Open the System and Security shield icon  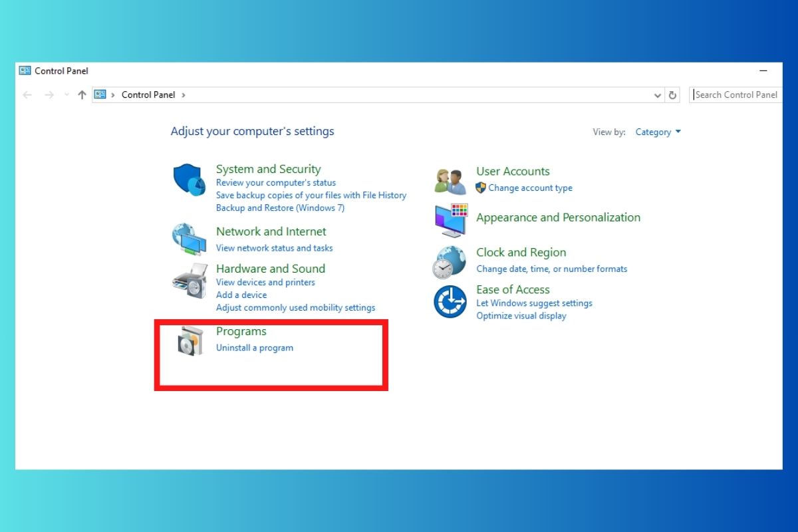[190, 180]
